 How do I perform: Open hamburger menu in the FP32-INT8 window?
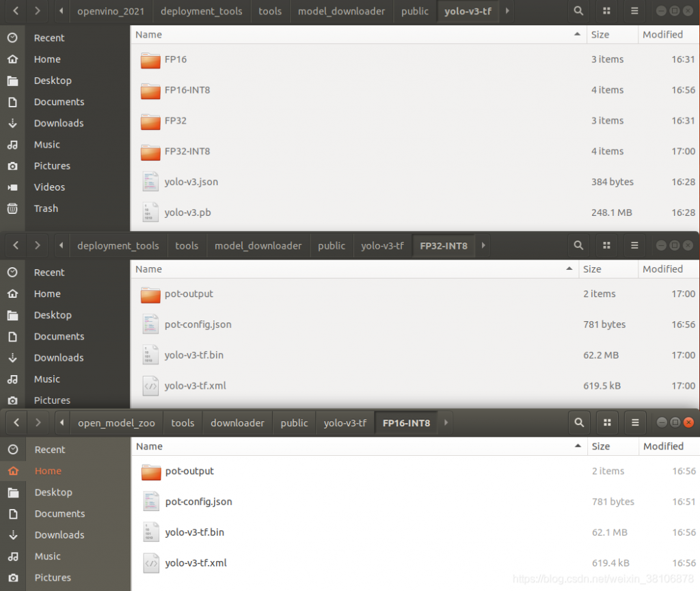click(634, 245)
